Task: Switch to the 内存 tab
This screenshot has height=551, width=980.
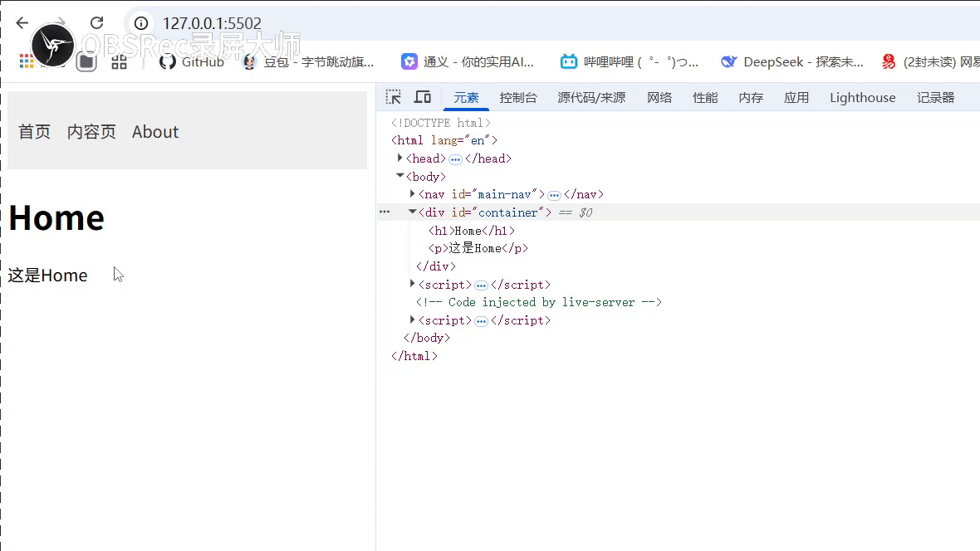Action: pos(751,97)
